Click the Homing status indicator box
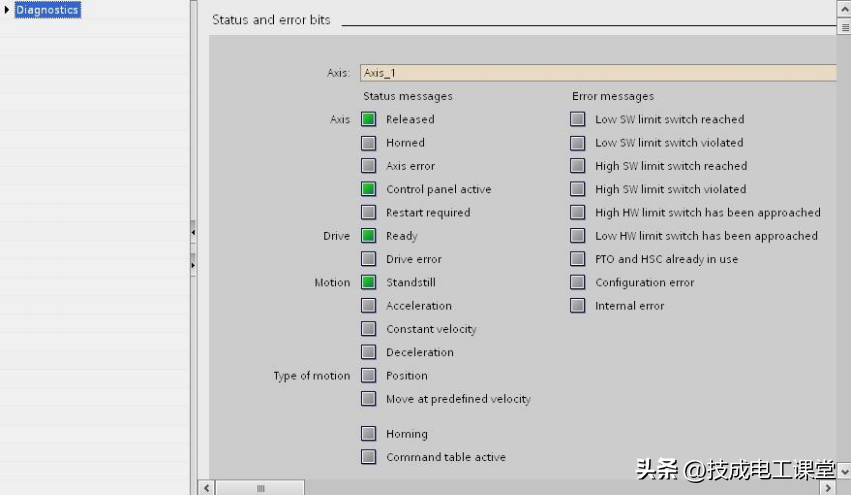The image size is (851, 496). tap(368, 434)
